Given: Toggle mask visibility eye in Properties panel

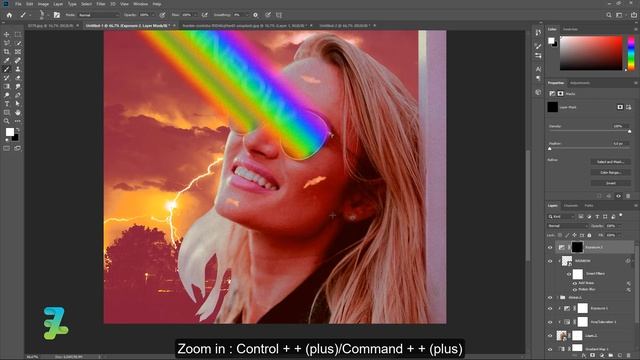Looking at the screenshot, I should click(618, 196).
